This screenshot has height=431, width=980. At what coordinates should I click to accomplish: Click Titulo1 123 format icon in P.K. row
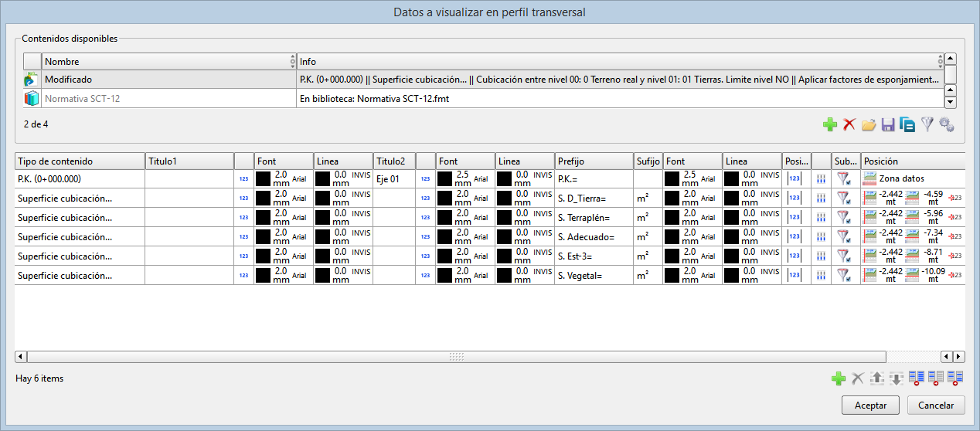click(x=243, y=178)
